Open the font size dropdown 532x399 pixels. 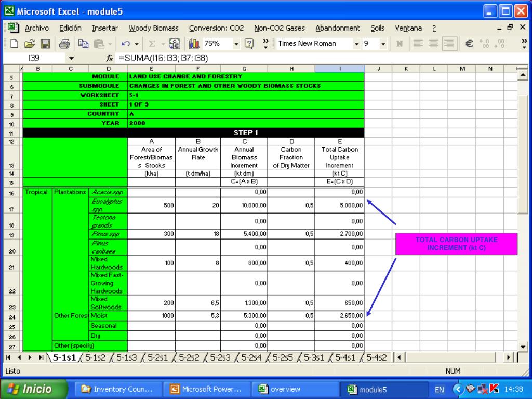point(383,44)
